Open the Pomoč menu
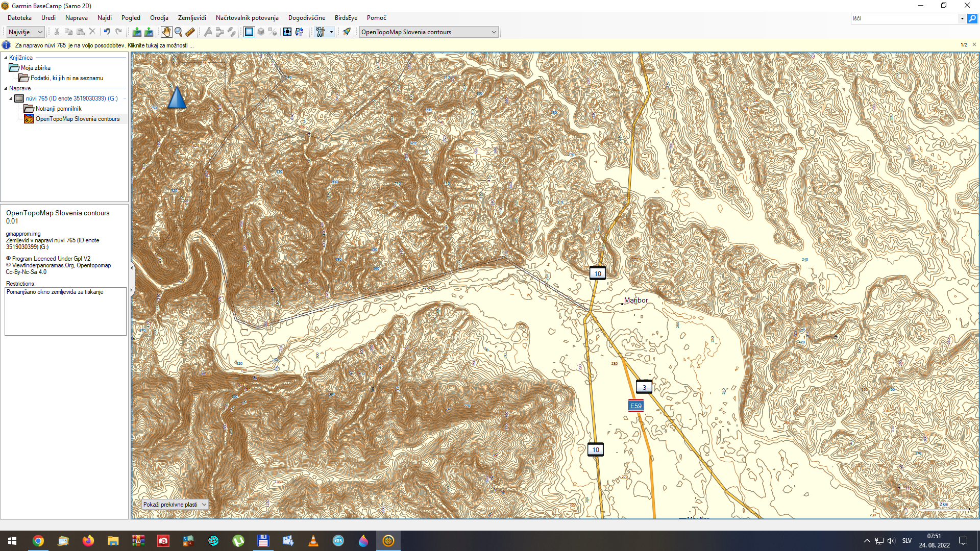This screenshot has height=551, width=980. click(x=377, y=18)
